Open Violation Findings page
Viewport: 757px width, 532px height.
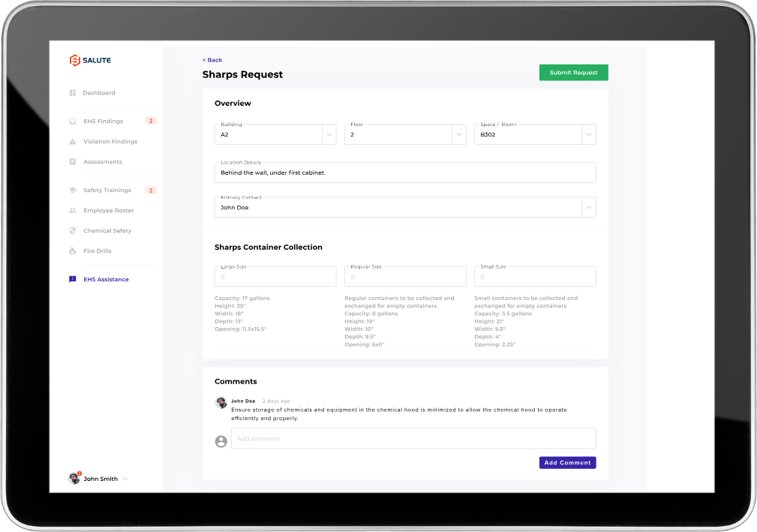110,142
